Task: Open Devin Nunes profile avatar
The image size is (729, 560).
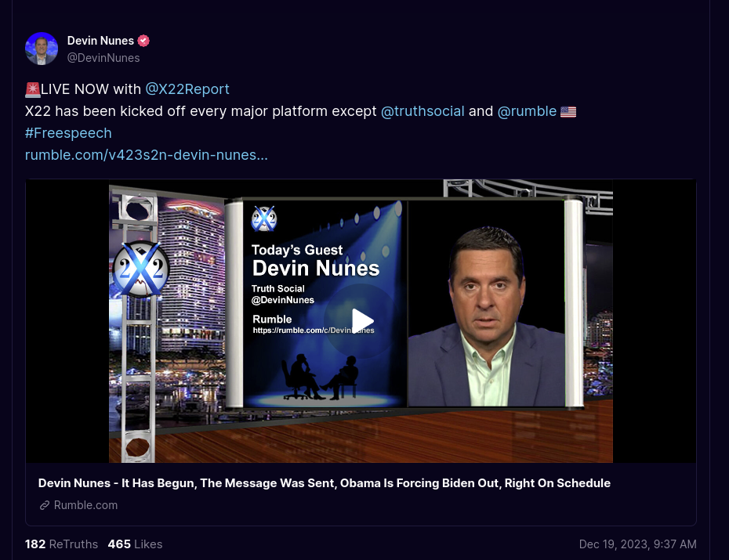Action: 42,49
